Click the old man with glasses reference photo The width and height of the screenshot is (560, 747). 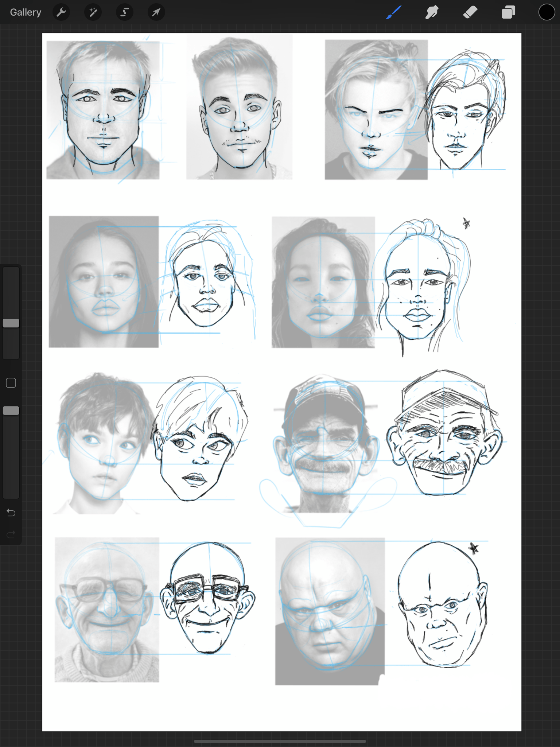107,610
